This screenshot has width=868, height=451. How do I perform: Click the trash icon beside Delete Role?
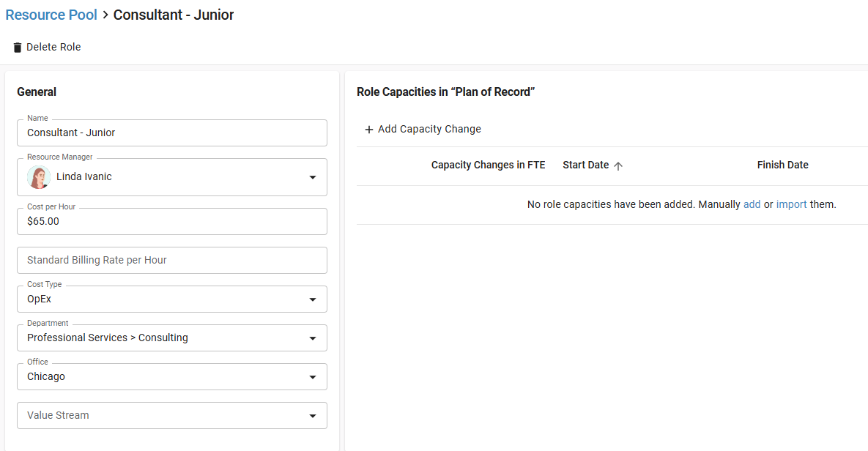17,48
